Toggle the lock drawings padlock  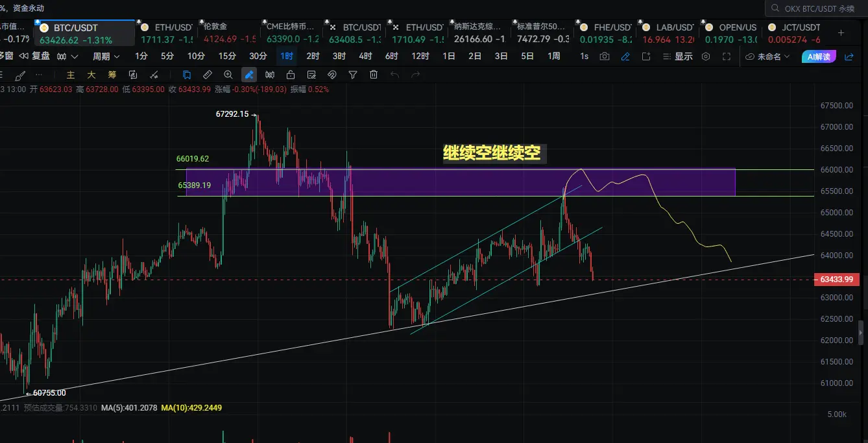tap(291, 75)
